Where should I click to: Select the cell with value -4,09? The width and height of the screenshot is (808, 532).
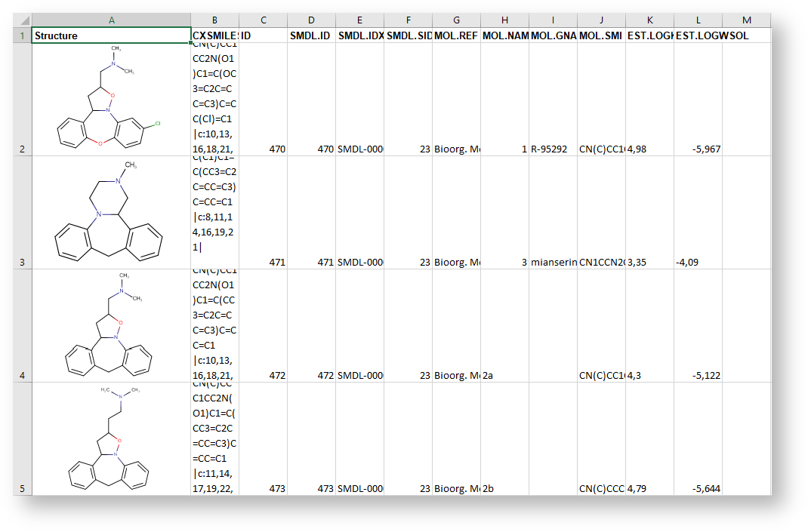pyautogui.click(x=698, y=262)
